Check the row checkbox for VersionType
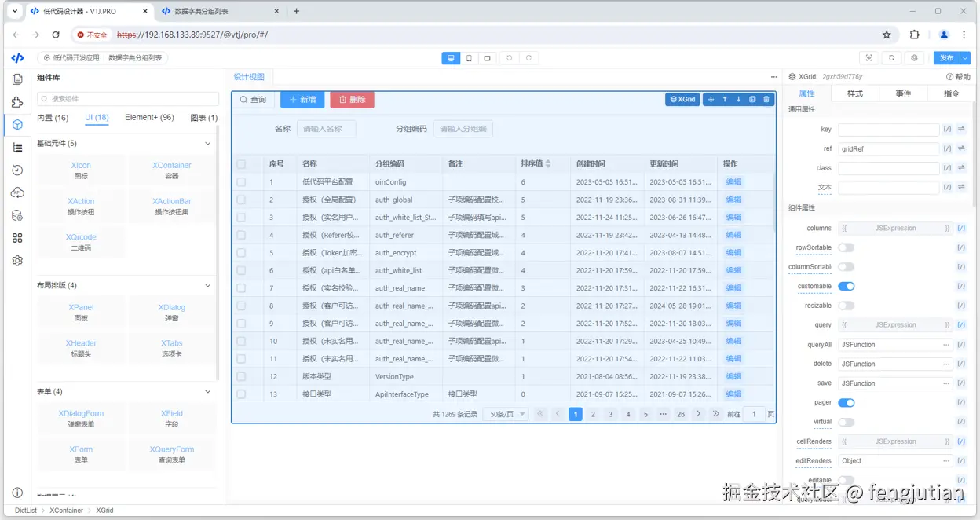This screenshot has width=980, height=520. 241,377
